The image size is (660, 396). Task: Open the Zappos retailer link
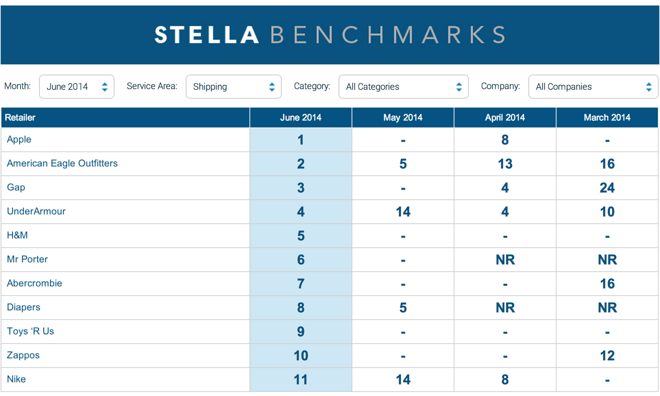[x=23, y=355]
